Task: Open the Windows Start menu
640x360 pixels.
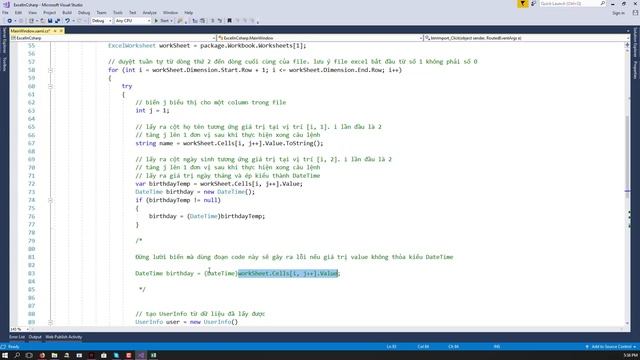Action: (x=5, y=356)
